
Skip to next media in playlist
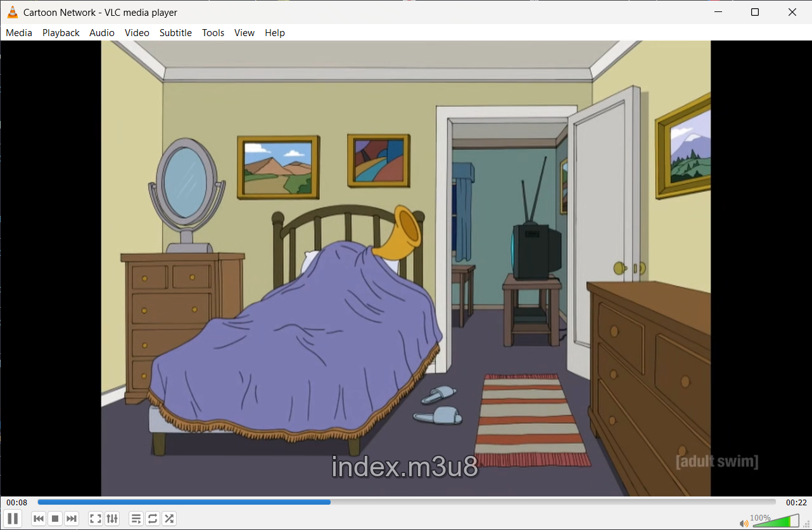[72, 519]
